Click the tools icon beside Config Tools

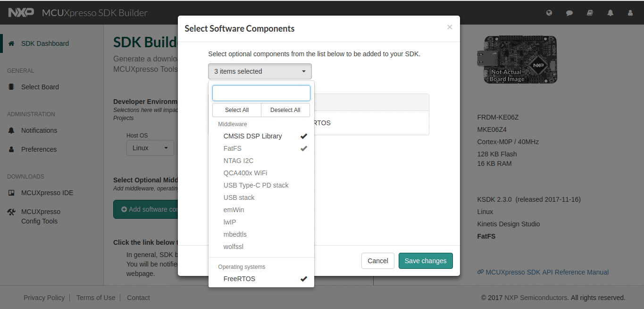[x=11, y=212]
